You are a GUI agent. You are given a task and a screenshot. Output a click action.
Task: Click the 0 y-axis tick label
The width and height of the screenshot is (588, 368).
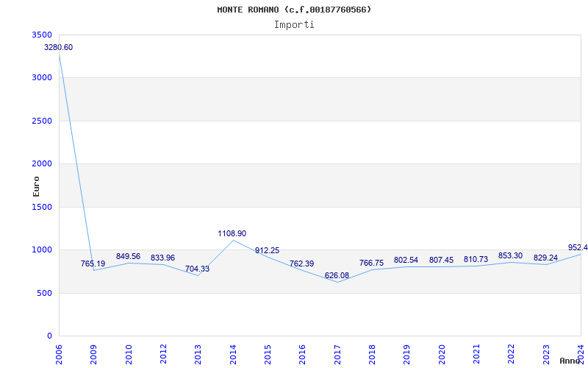[x=49, y=336]
